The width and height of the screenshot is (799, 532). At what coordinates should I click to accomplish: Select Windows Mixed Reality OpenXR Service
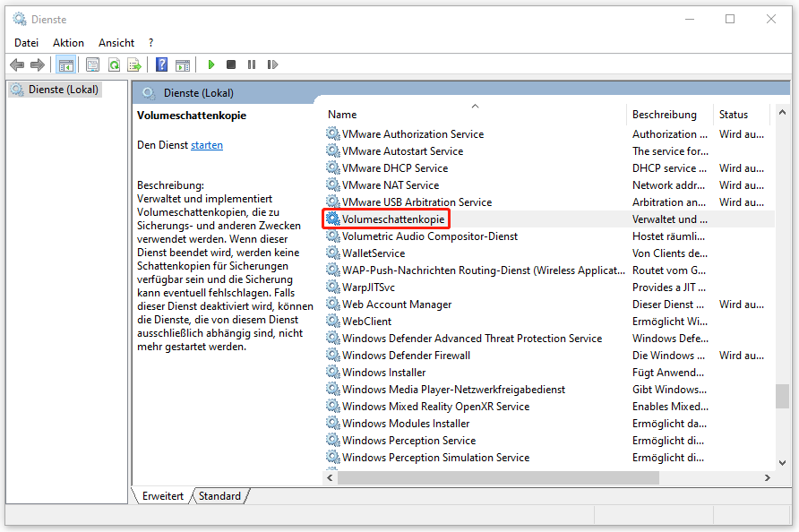tap(435, 407)
